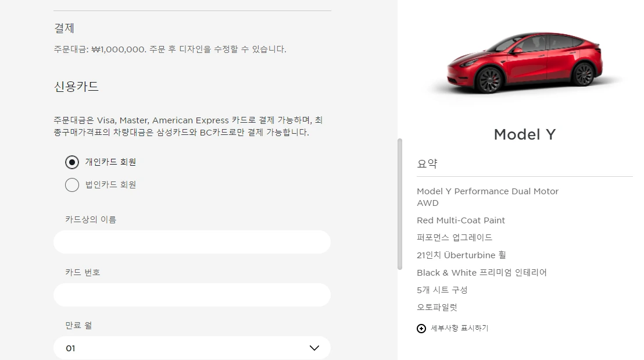Click the plus icon beside 세부사항 표시하기
The width and height of the screenshot is (644, 360).
pyautogui.click(x=421, y=329)
